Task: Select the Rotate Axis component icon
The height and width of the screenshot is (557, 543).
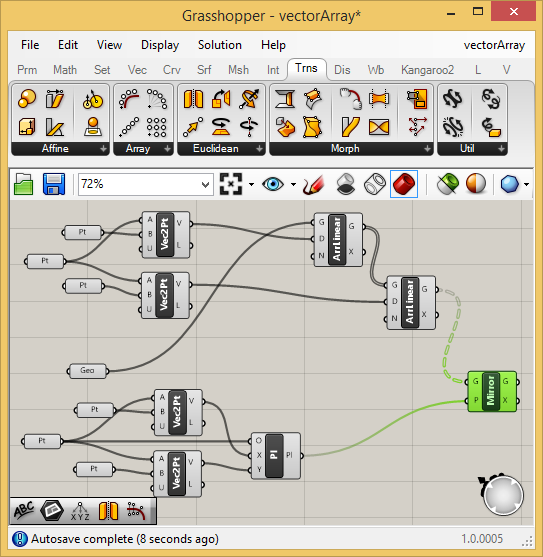Action: (249, 127)
